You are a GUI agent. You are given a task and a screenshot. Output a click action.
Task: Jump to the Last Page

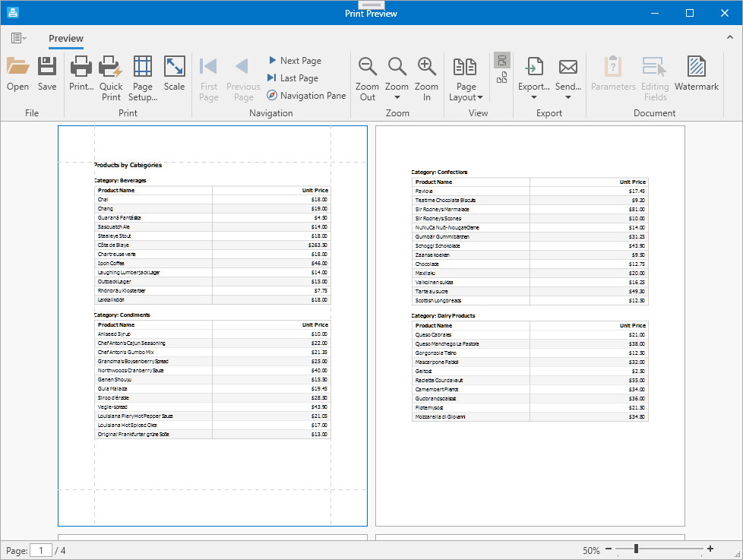(x=292, y=78)
